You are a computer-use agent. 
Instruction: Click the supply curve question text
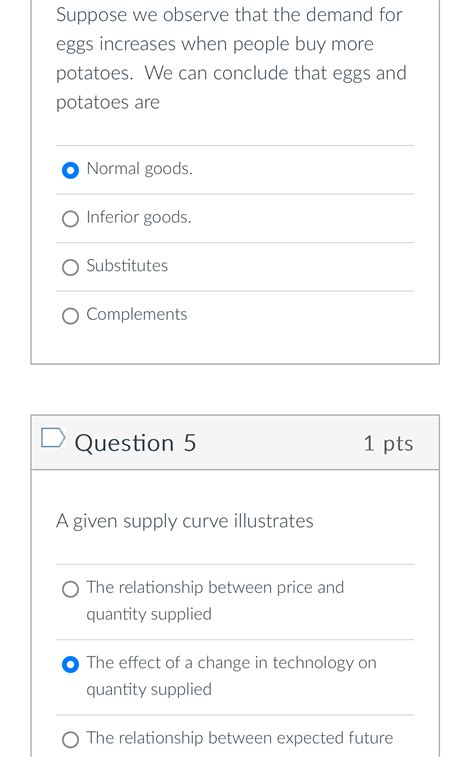[x=185, y=522]
